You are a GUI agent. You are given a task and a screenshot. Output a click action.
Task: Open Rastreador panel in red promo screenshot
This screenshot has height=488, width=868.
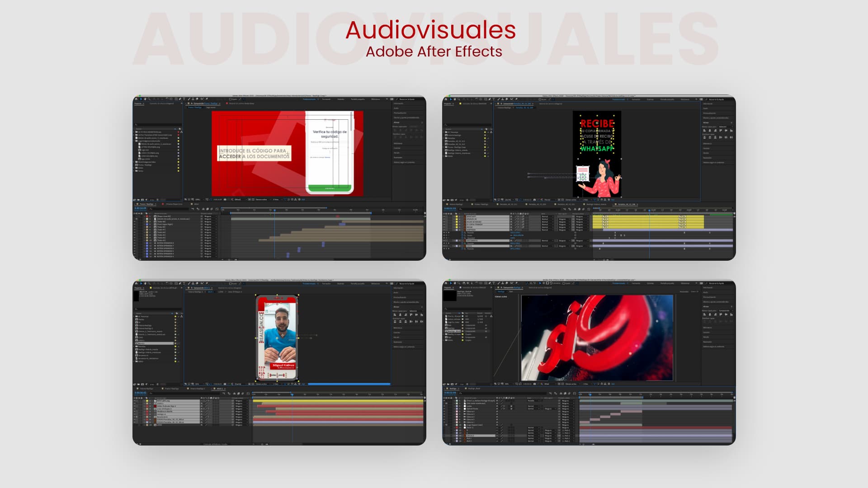click(x=398, y=157)
